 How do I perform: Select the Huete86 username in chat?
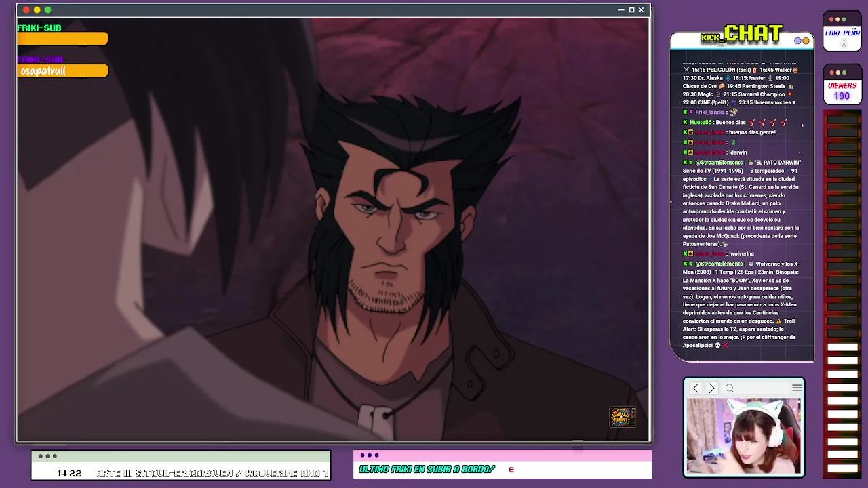pyautogui.click(x=701, y=123)
